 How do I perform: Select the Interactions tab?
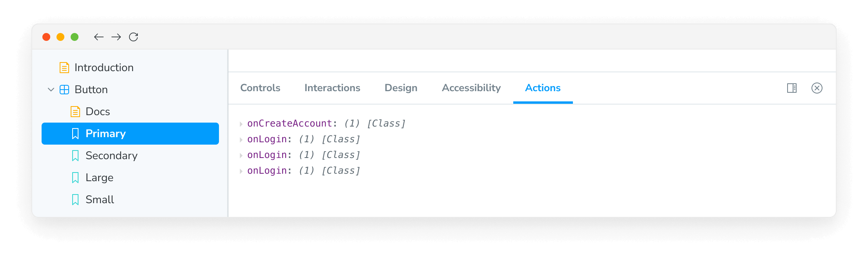click(332, 88)
